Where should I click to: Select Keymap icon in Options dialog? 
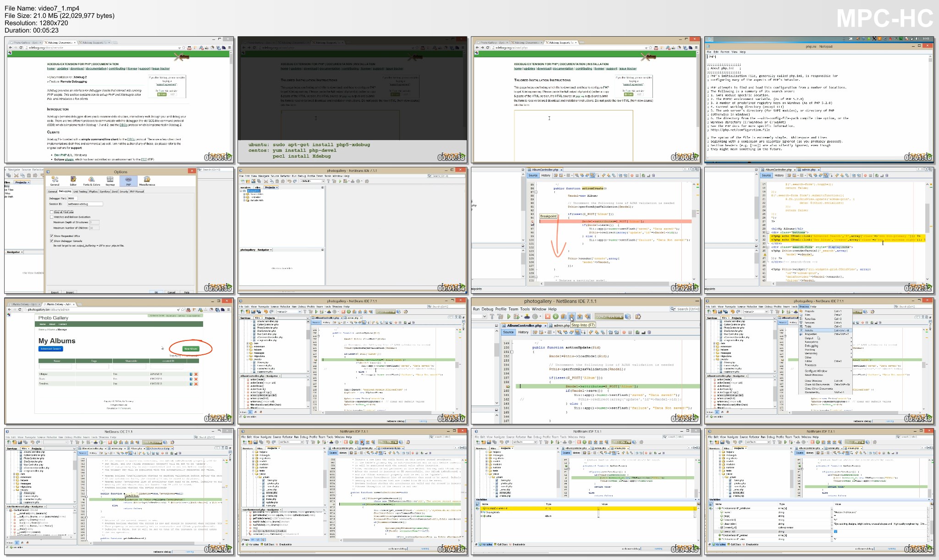tap(110, 181)
